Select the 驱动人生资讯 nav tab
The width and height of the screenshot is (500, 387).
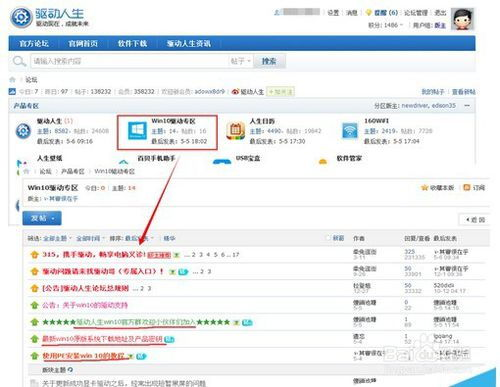pyautogui.click(x=189, y=43)
